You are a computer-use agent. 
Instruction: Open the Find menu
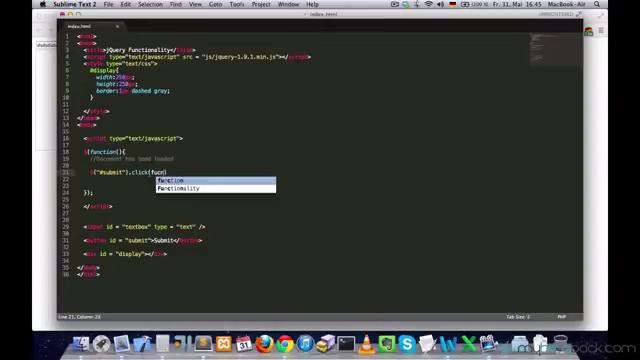click(x=176, y=4)
